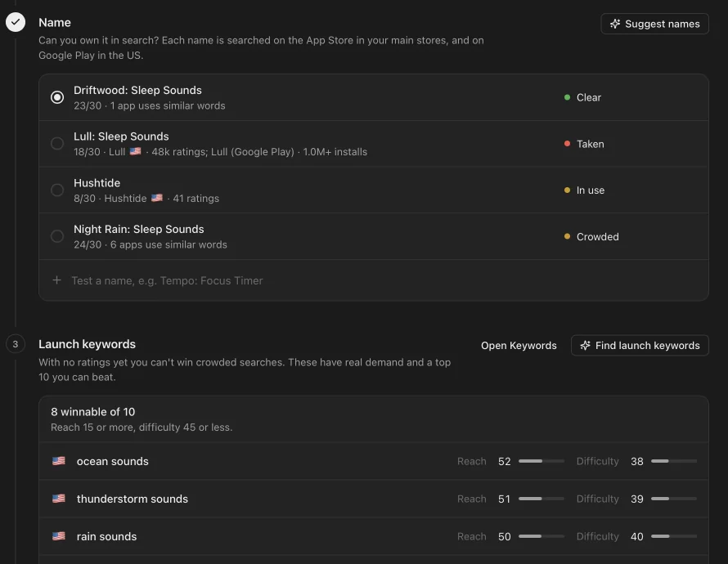
Task: Click the US flag in the Hushtide row
Action: tap(157, 198)
